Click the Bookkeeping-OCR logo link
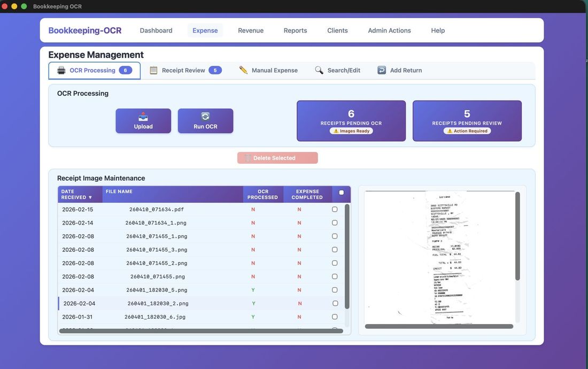Viewport: 588px width, 369px height. 85,30
